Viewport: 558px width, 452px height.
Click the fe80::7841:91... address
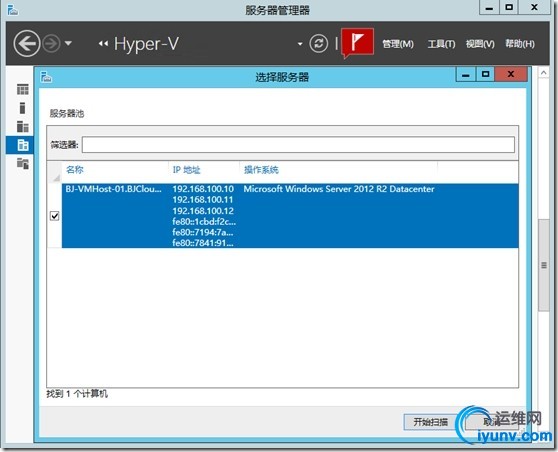tap(203, 243)
